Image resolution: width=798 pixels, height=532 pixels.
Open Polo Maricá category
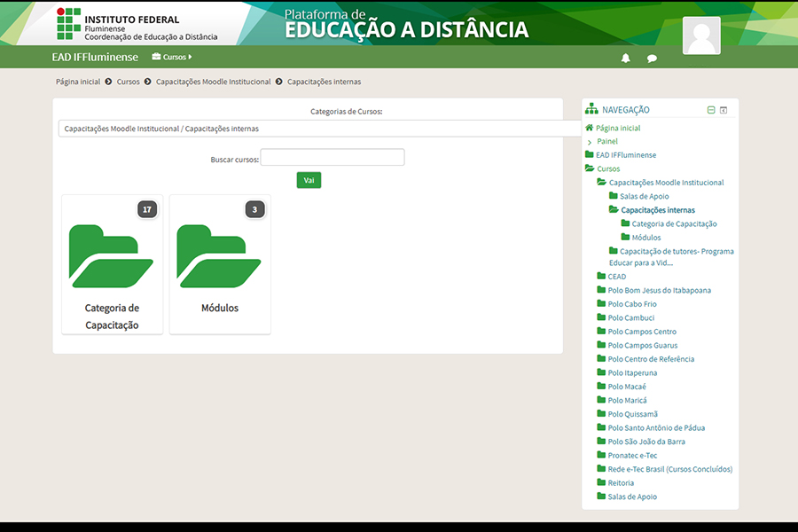click(627, 400)
